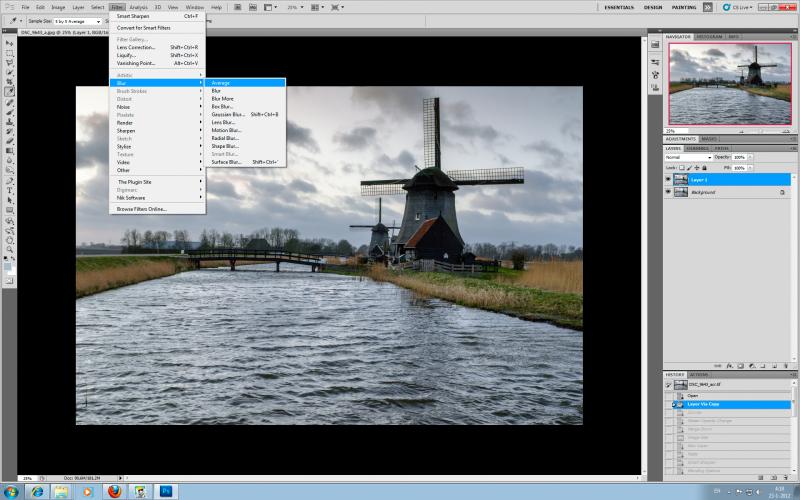Set history brush source for snapshot
This screenshot has width=800, height=500.
pyautogui.click(x=668, y=385)
